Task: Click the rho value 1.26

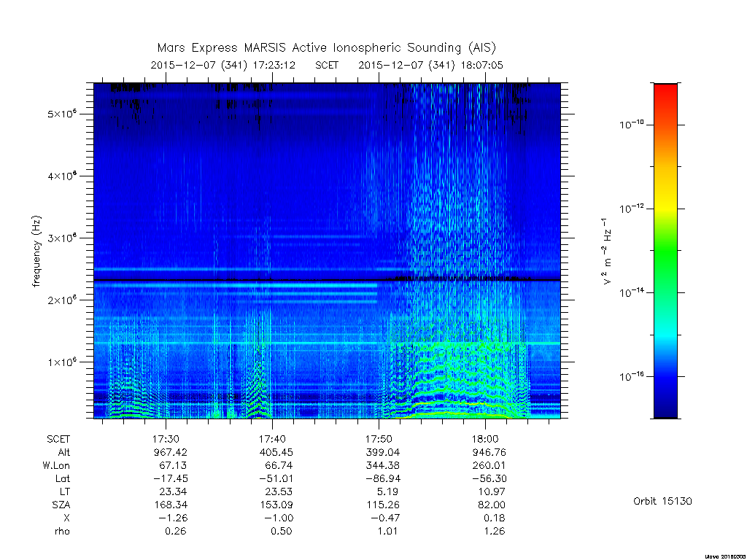Action: (495, 531)
